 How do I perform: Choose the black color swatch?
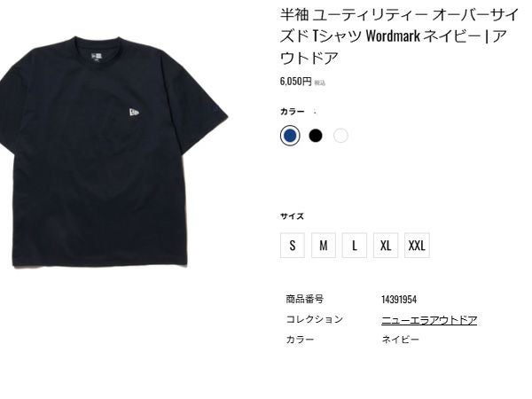tap(315, 136)
